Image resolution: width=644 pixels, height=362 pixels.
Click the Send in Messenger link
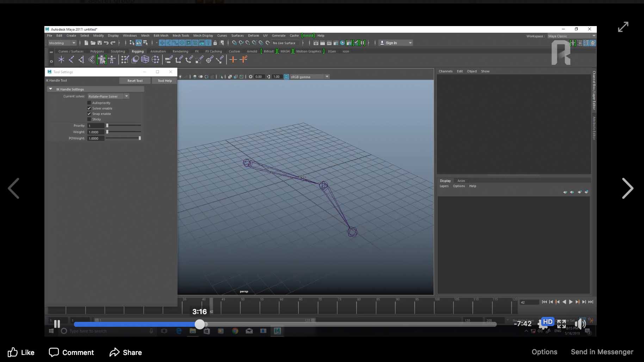coord(602,352)
